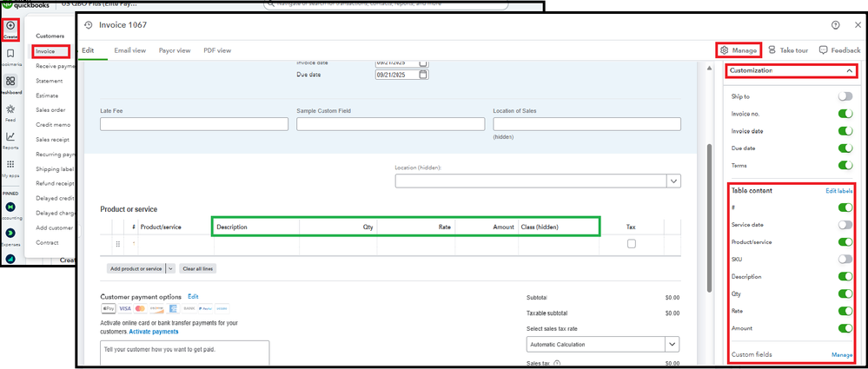The width and height of the screenshot is (868, 369).
Task: Toggle the Ship to switch
Action: tap(845, 96)
